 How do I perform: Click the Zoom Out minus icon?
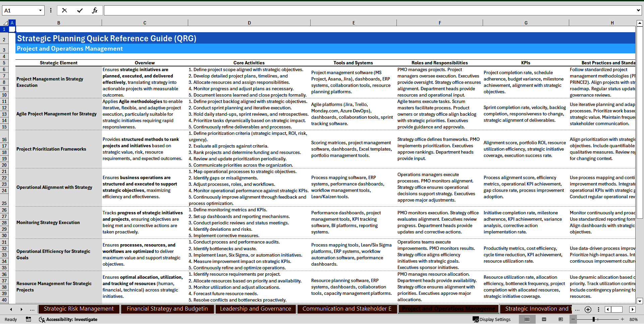573,319
